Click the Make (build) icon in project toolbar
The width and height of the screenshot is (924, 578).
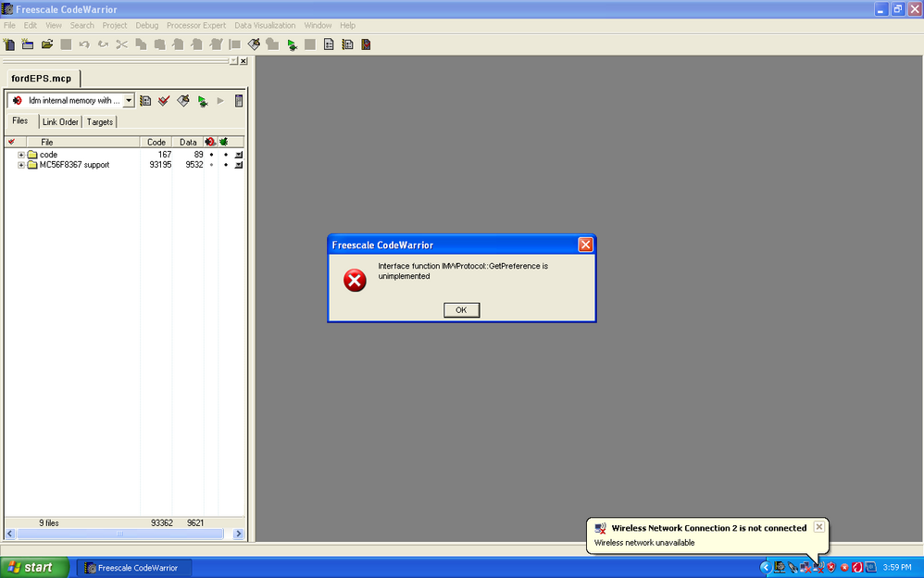click(182, 100)
